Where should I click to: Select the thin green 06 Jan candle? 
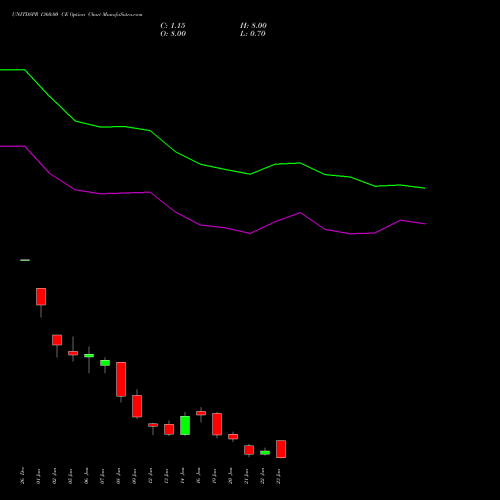tap(89, 356)
